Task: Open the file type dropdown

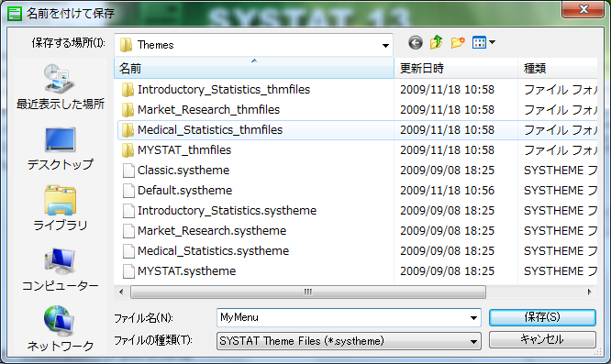Action: [349, 341]
